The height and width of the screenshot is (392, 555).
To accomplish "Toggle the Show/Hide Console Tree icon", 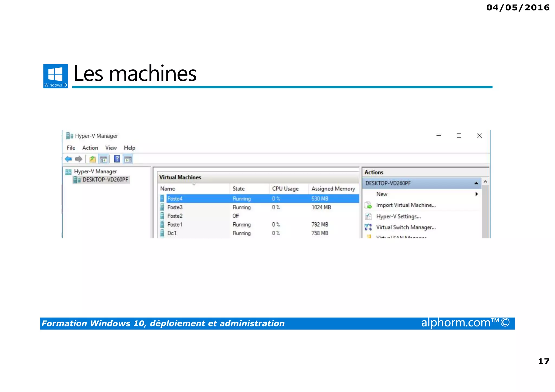I will pyautogui.click(x=104, y=159).
